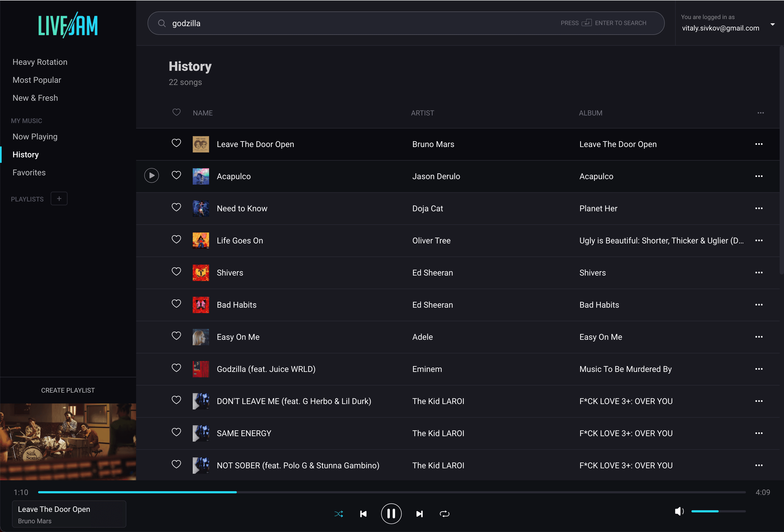Open Heavy Rotation section

coord(40,62)
